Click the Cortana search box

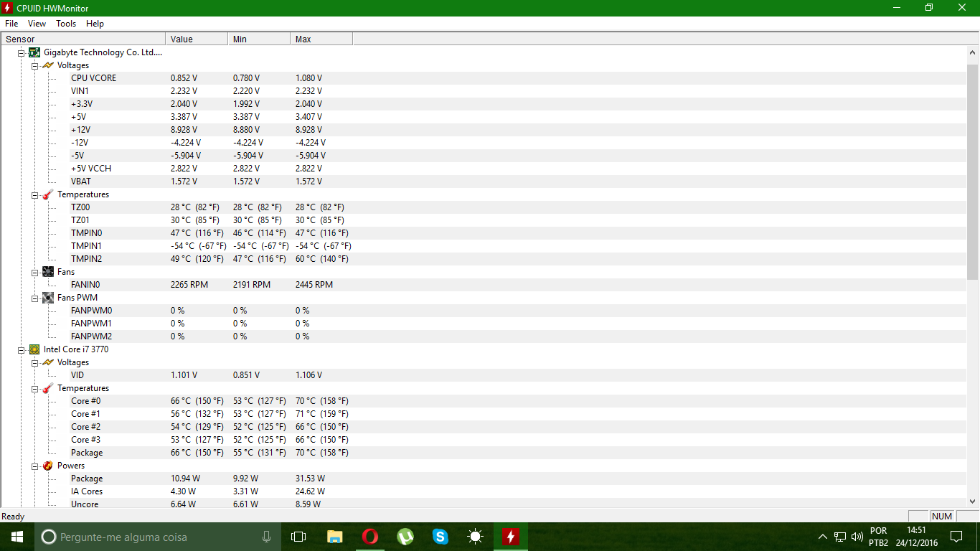pyautogui.click(x=158, y=537)
